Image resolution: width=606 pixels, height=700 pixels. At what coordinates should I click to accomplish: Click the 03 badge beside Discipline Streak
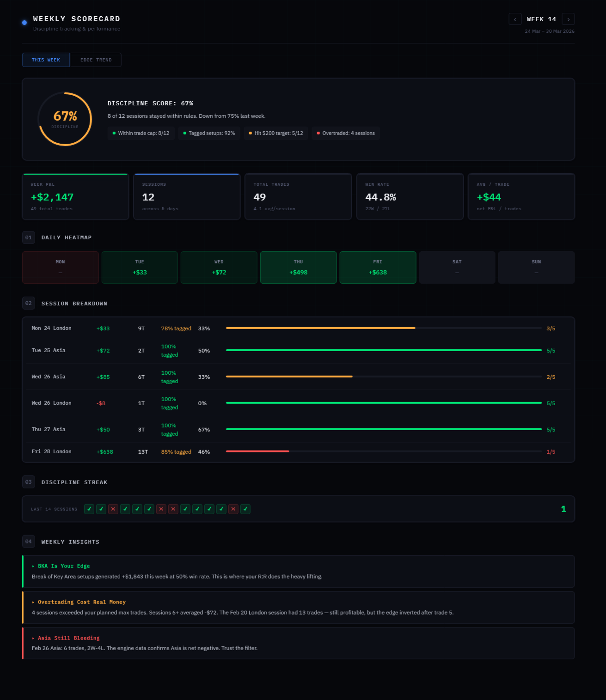(29, 482)
